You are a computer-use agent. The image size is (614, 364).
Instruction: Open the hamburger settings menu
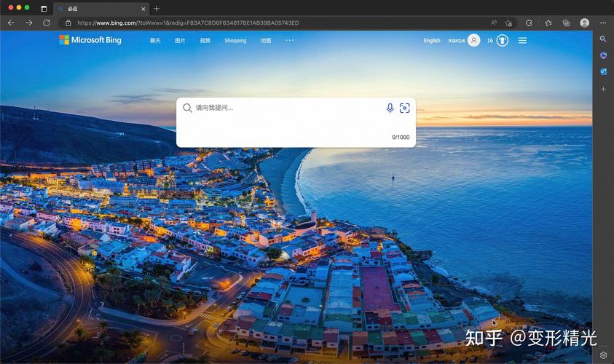(x=522, y=40)
